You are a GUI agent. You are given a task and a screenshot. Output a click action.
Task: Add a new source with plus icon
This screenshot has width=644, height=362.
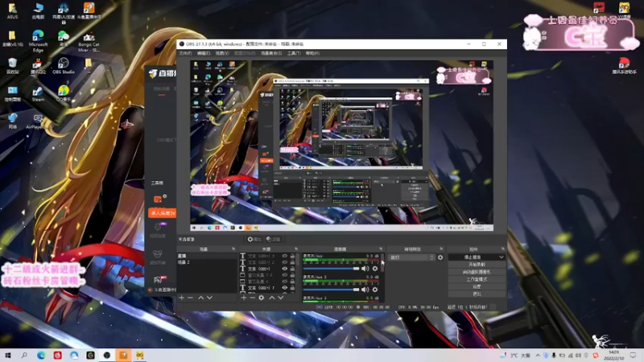[x=244, y=298]
